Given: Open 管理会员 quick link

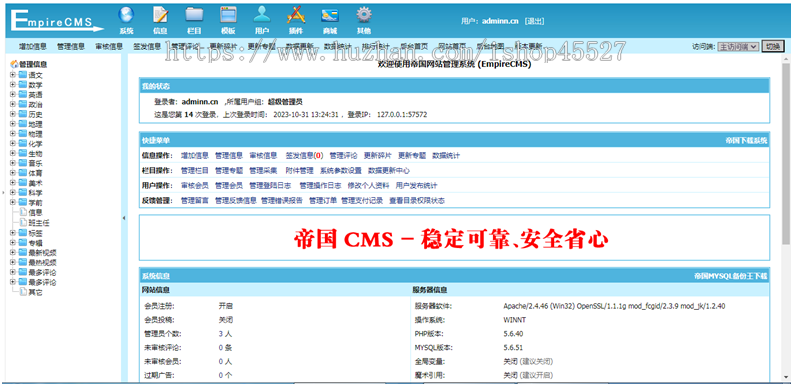Looking at the screenshot, I should (229, 185).
